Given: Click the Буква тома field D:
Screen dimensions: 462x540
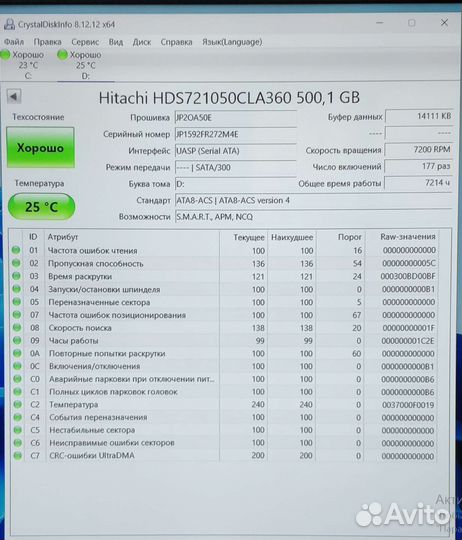Looking at the screenshot, I should pos(235,184).
